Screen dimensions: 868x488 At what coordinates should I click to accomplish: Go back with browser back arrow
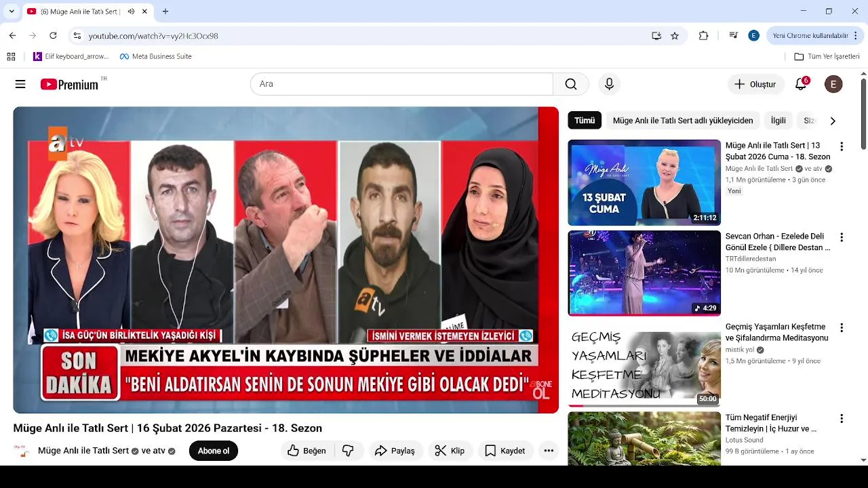click(x=12, y=35)
